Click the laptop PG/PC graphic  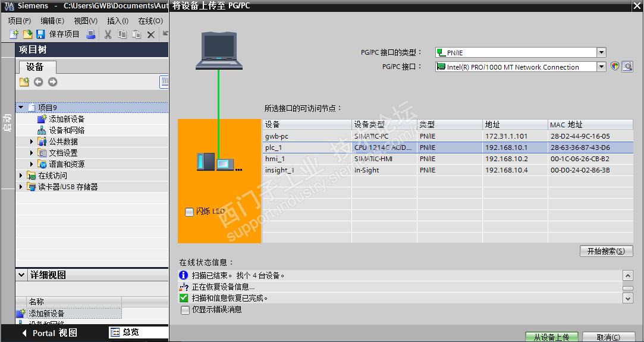(x=219, y=51)
